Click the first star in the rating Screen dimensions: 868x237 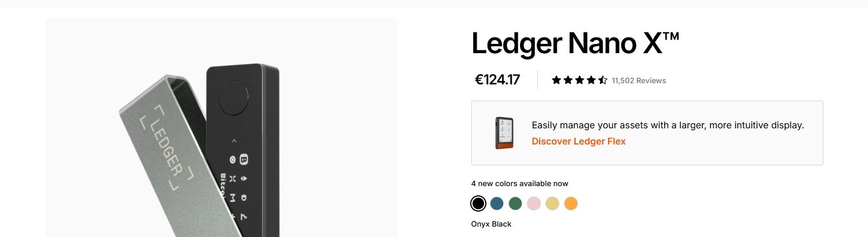coord(556,80)
